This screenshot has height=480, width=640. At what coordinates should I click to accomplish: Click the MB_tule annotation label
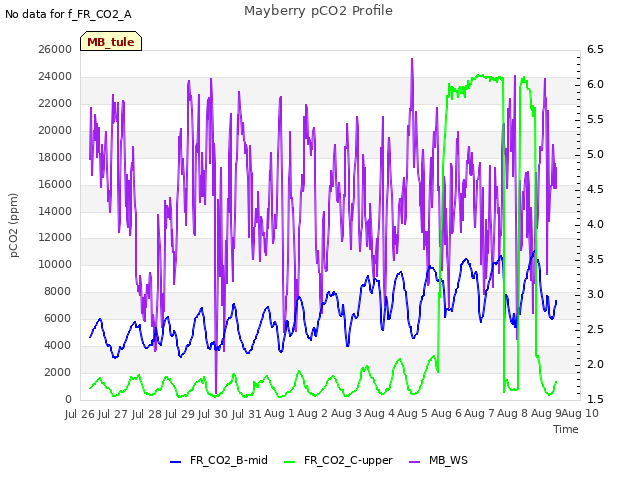tap(111, 42)
